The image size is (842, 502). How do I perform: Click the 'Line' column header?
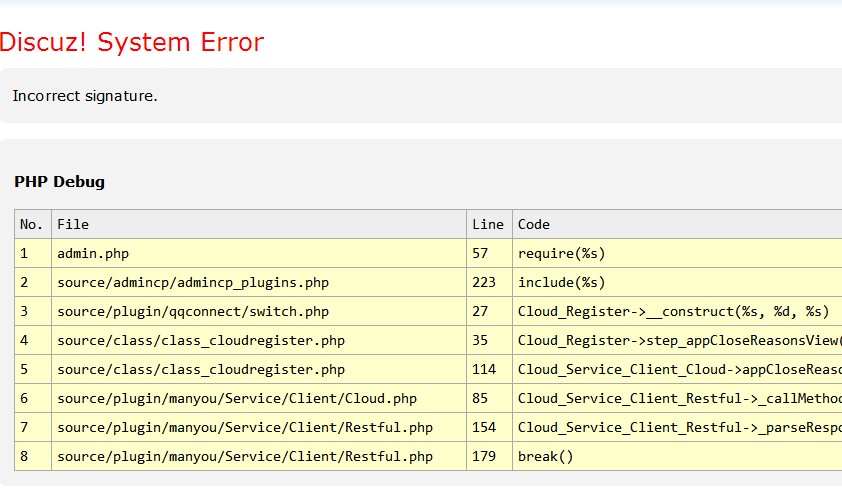click(489, 224)
